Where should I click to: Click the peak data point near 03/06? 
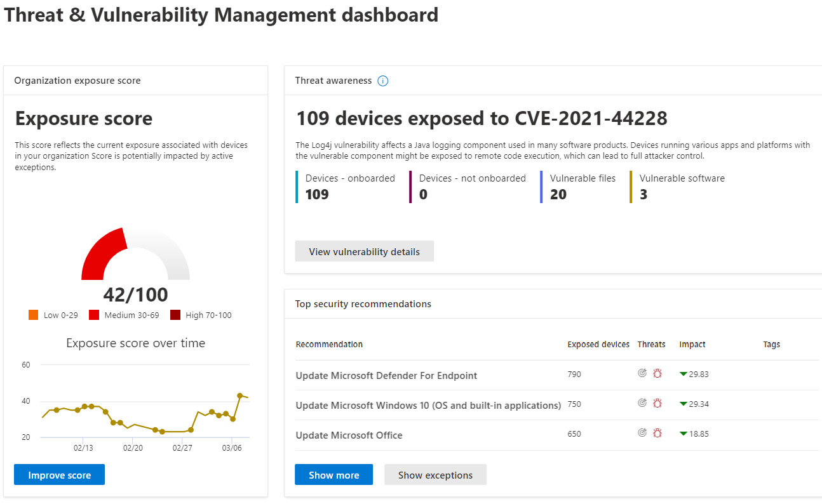click(240, 395)
